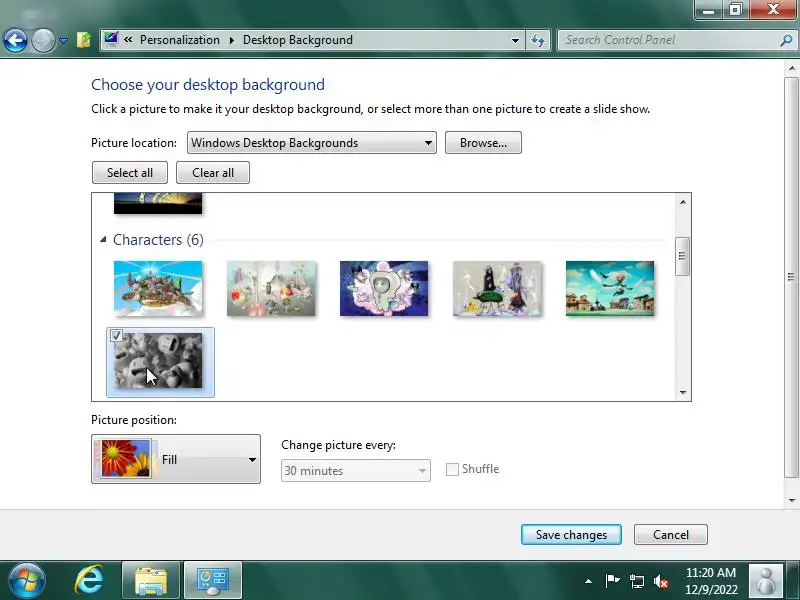Image resolution: width=800 pixels, height=600 pixels.
Task: Open the address bar history dropdown
Action: (515, 40)
